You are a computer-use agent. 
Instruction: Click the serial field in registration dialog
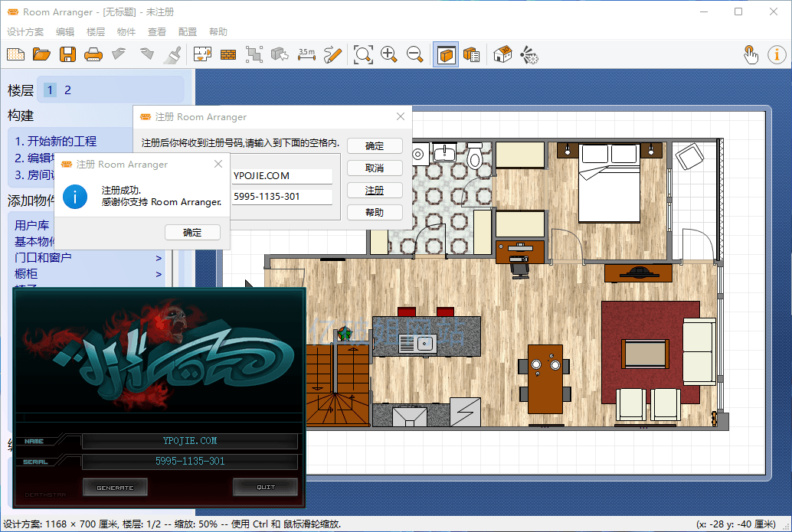[x=282, y=197]
